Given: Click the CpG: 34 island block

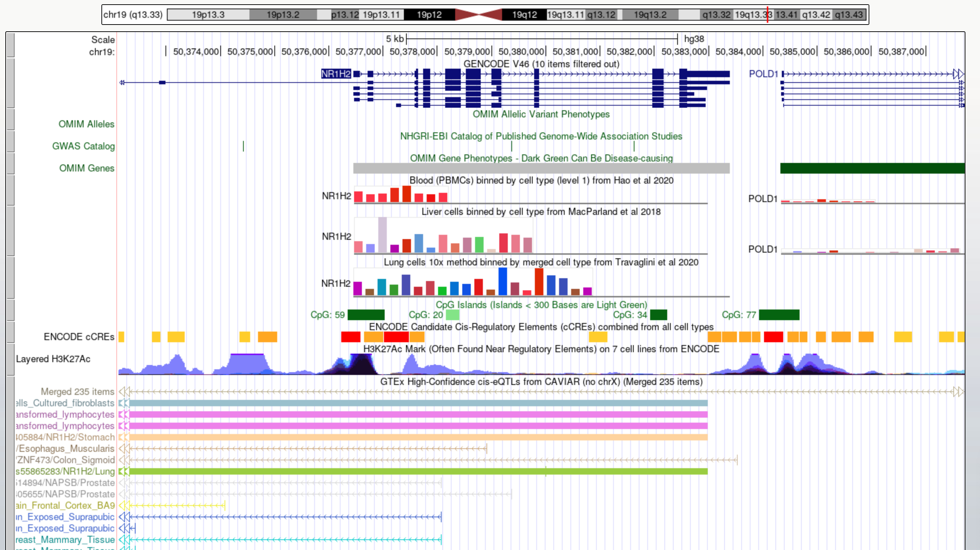Looking at the screenshot, I should tap(658, 315).
